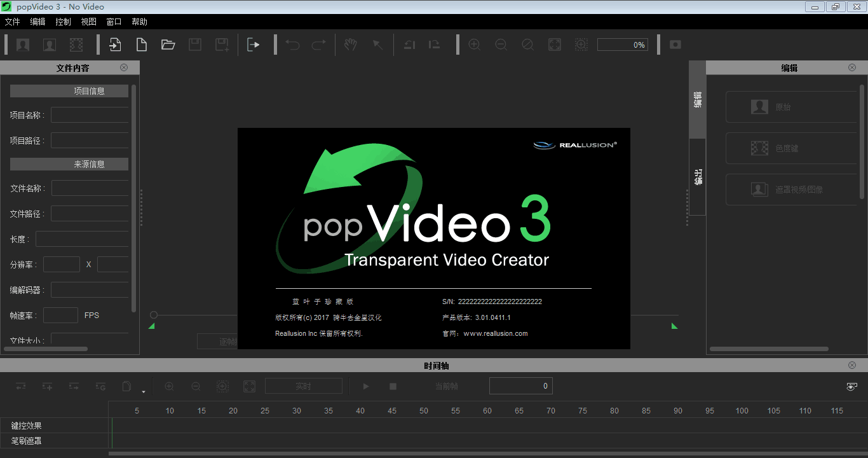
Task: Switch to the 编辑 vertical side tab
Action: tap(698, 100)
